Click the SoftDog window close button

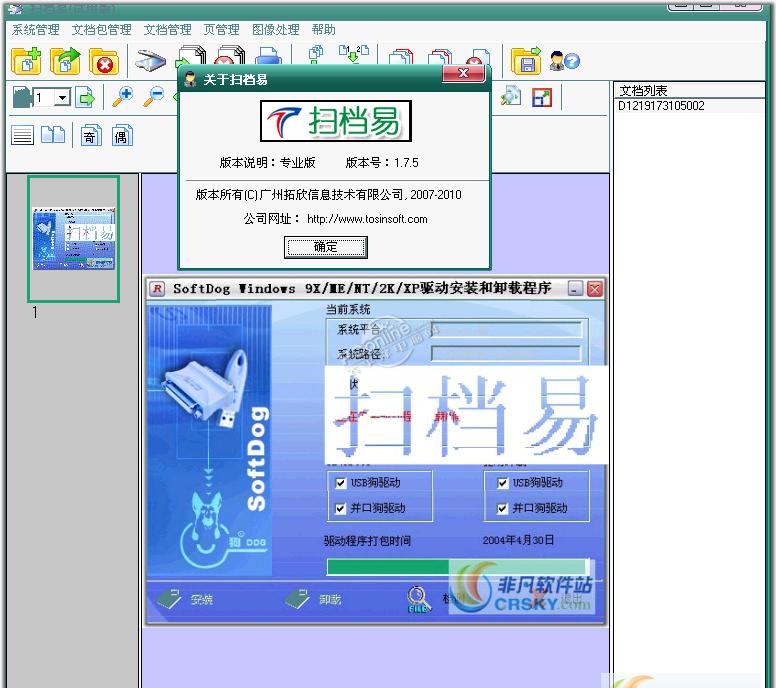point(595,289)
